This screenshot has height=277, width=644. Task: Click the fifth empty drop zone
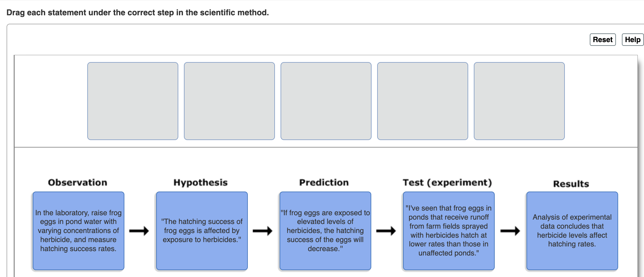point(519,101)
